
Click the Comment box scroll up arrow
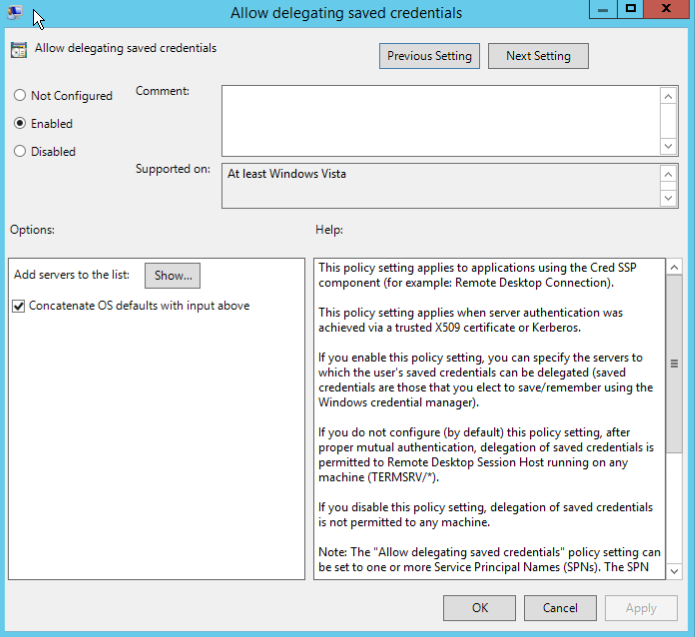(668, 96)
